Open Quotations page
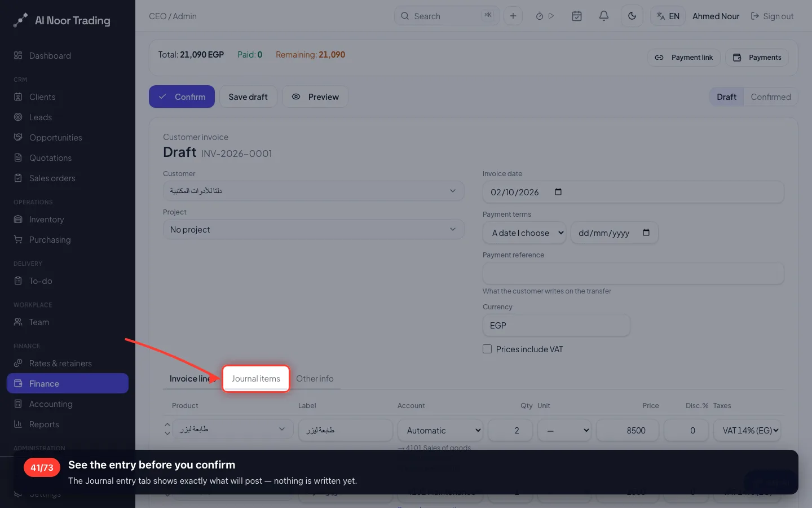 point(68,157)
